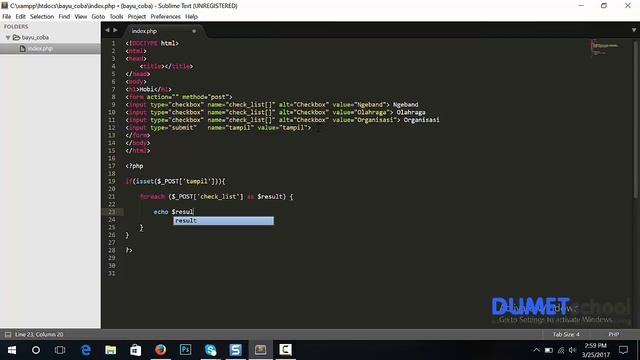Close the index.php tab via unsaved dot
Viewport: 640px width, 360px height.
point(194,31)
